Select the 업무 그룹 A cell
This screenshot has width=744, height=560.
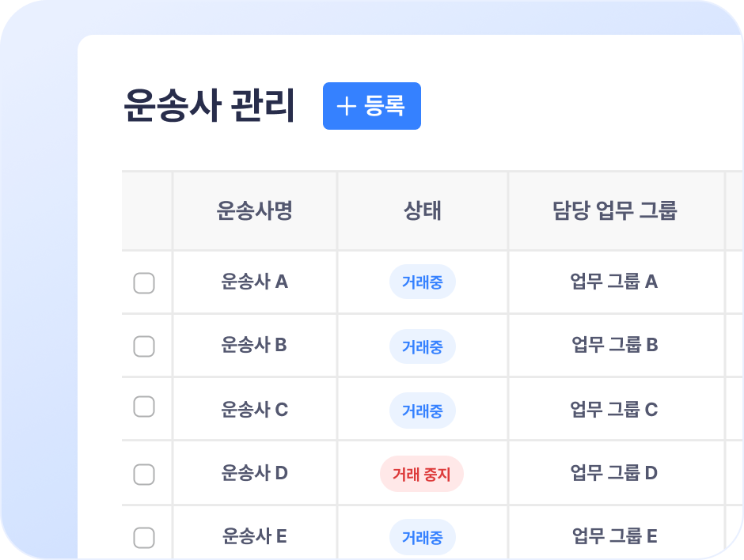coord(614,282)
